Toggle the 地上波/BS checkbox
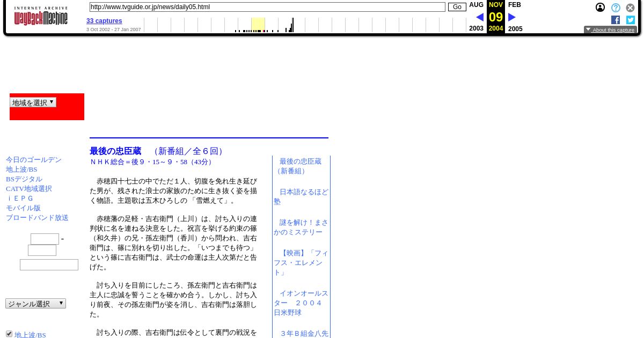The image size is (644, 338). point(9,334)
